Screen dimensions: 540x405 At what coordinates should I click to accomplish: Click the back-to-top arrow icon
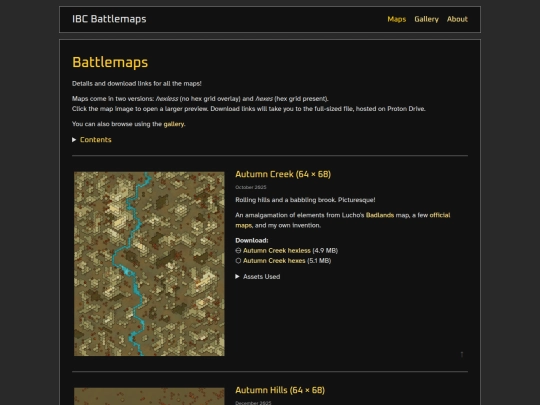[x=462, y=354]
